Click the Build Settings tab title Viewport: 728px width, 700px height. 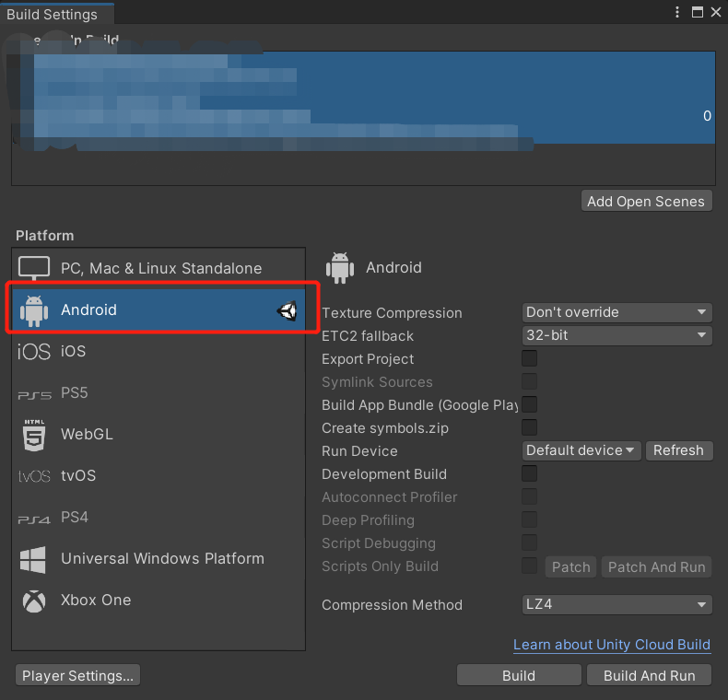(52, 15)
